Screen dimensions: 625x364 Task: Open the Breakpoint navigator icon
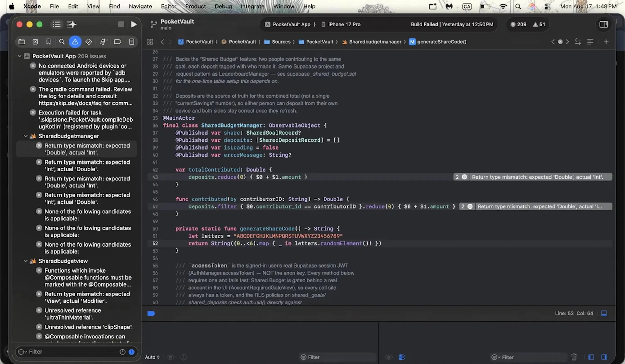click(x=117, y=42)
